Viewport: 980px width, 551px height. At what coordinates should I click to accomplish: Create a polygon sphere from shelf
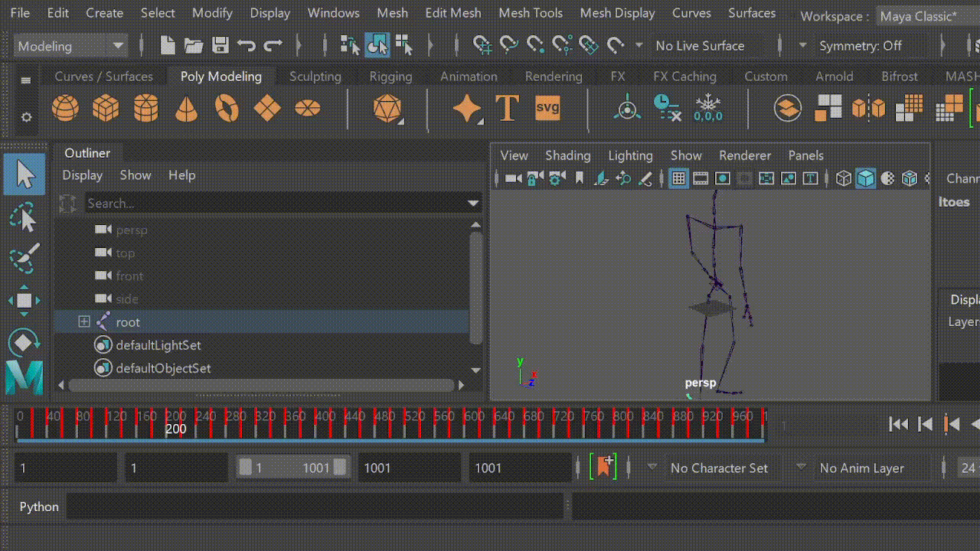tap(65, 108)
